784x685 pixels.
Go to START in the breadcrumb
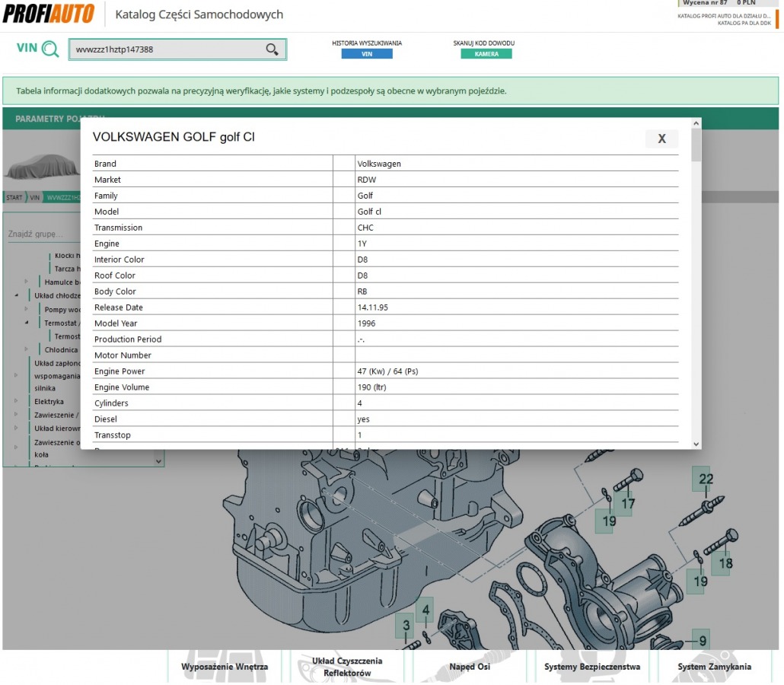click(x=14, y=197)
